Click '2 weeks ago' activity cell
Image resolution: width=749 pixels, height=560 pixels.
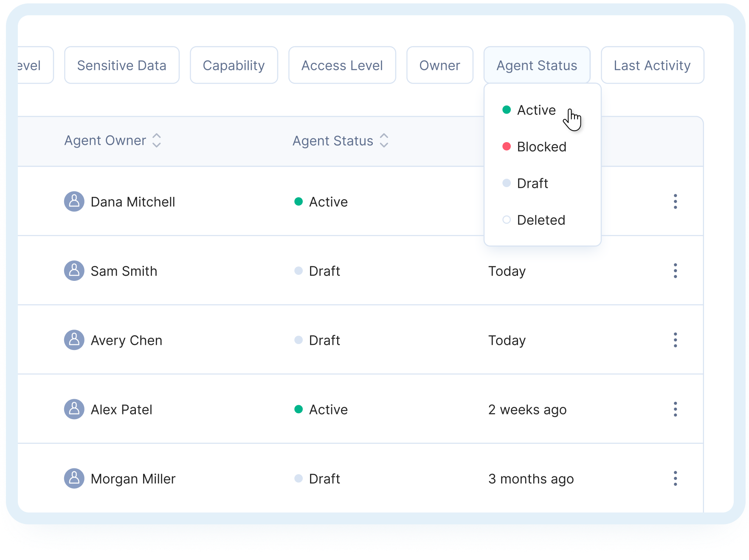(527, 409)
